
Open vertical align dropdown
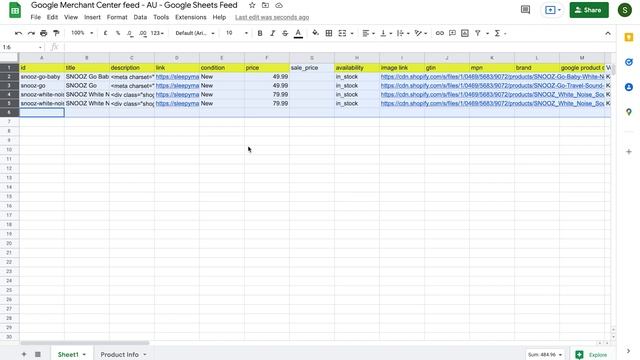386,33
